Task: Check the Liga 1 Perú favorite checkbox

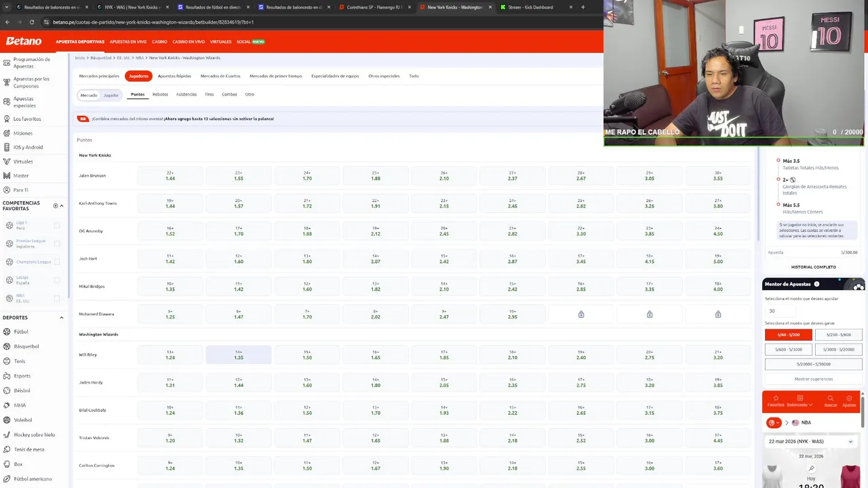Action: point(57,225)
